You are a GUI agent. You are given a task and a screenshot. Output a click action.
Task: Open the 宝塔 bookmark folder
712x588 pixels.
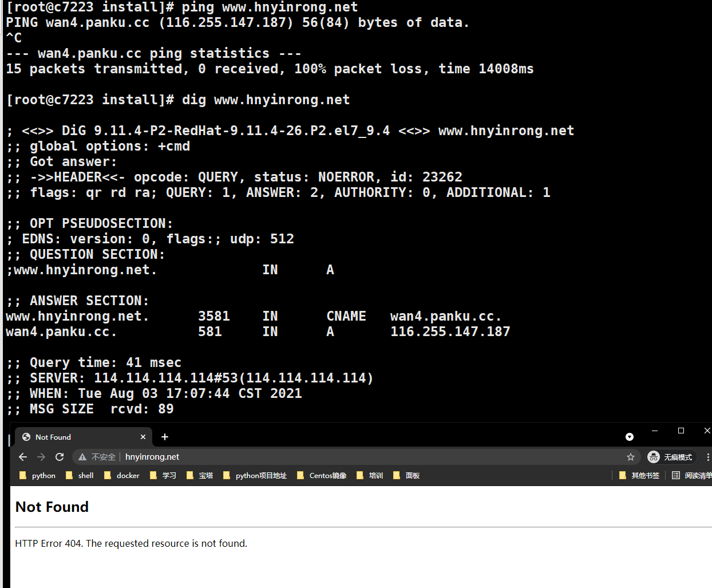200,475
